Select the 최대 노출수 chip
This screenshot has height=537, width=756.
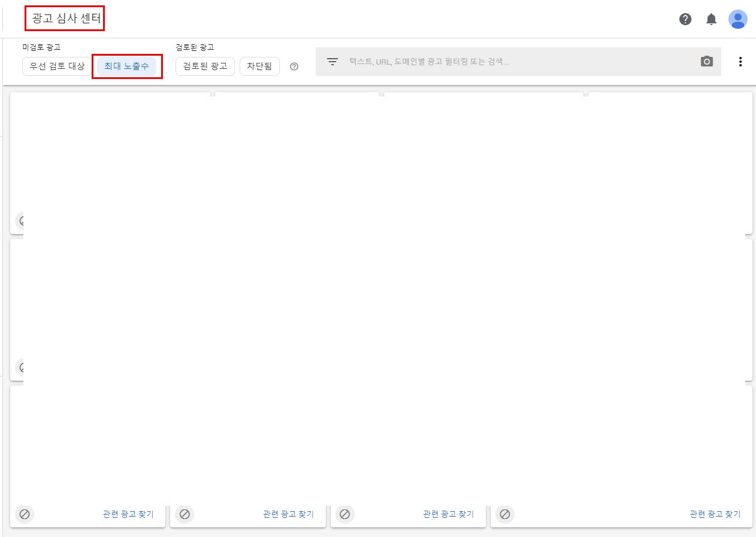(x=126, y=66)
